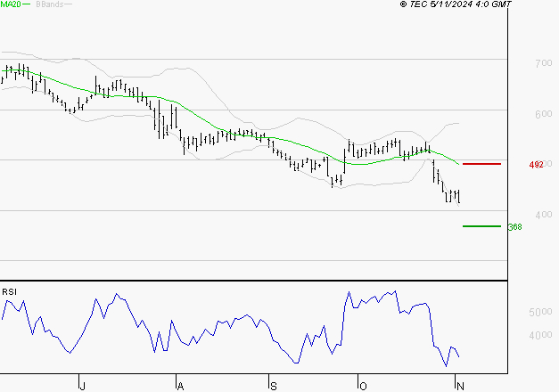Select the N month marker on time axis
559x392 pixels.
tap(459, 385)
